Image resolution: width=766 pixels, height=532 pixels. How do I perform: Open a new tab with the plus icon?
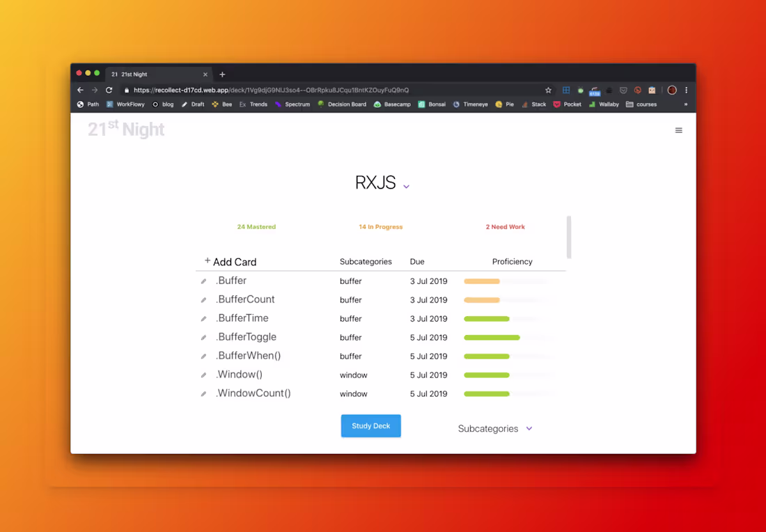tap(222, 75)
